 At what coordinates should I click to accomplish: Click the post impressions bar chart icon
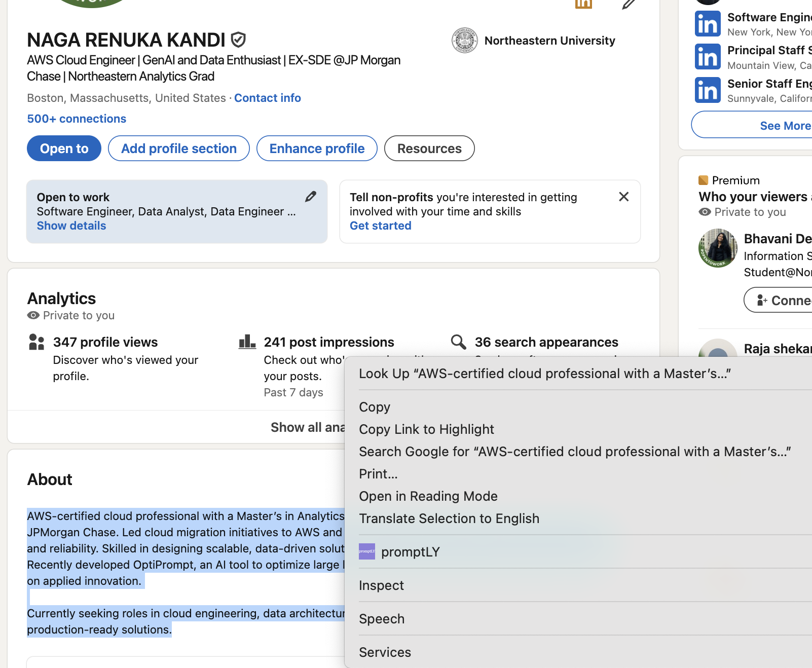point(247,342)
